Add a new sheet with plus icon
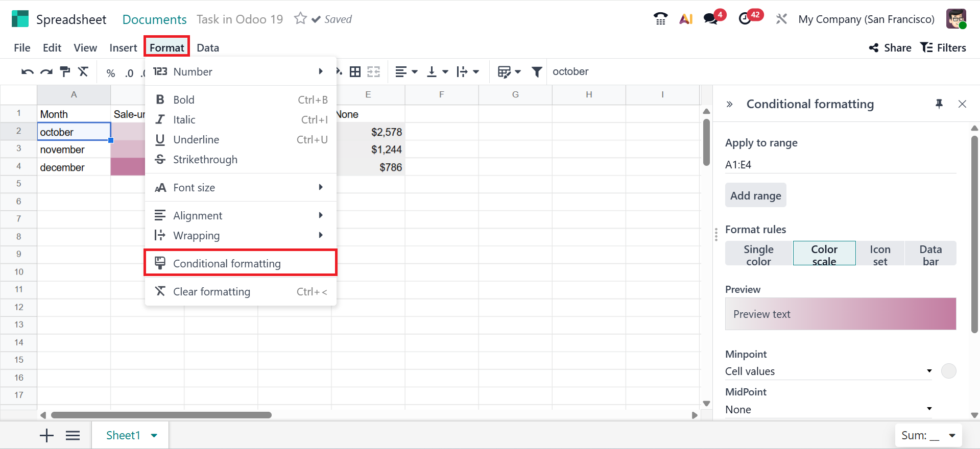This screenshot has height=449, width=980. click(46, 435)
